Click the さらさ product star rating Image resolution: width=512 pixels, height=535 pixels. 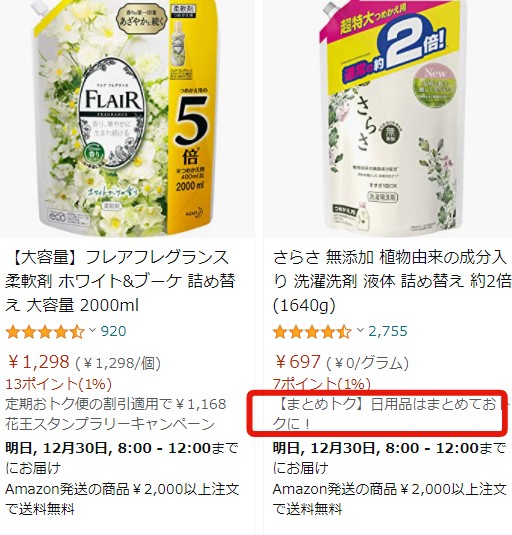[x=312, y=332]
